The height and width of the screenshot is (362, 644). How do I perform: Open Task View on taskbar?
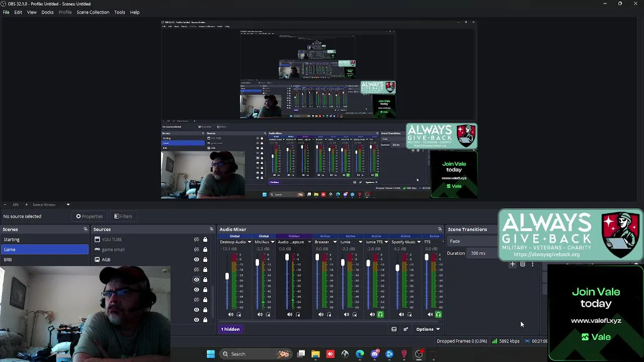(x=301, y=354)
